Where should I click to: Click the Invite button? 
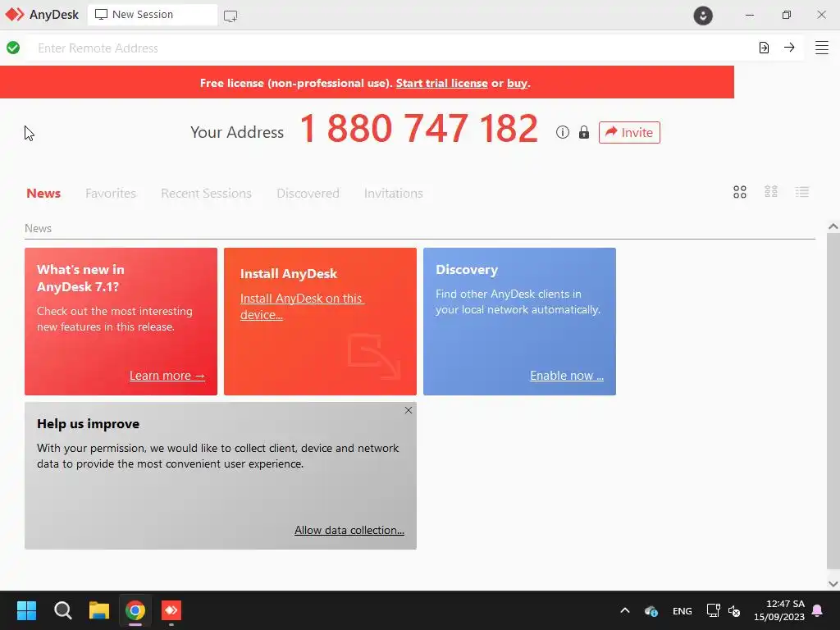[629, 132]
